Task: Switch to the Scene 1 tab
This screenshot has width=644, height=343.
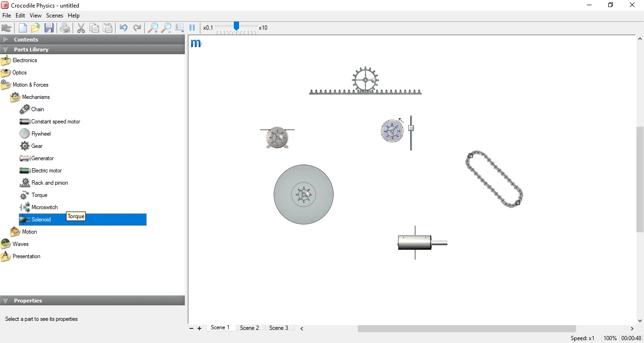Action: click(x=220, y=327)
